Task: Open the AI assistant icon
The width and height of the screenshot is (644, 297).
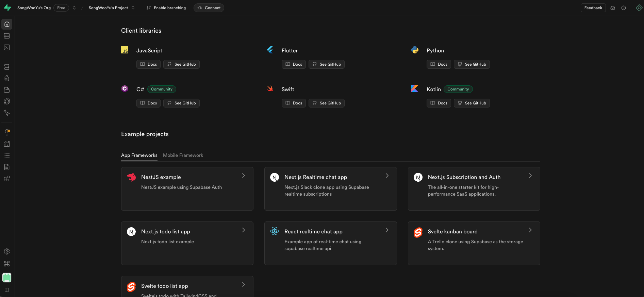Action: click(639, 8)
